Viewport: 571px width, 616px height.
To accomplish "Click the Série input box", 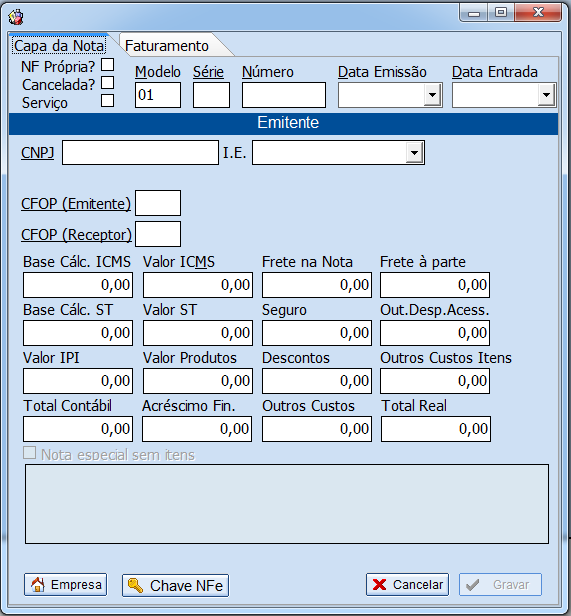I will (211, 95).
